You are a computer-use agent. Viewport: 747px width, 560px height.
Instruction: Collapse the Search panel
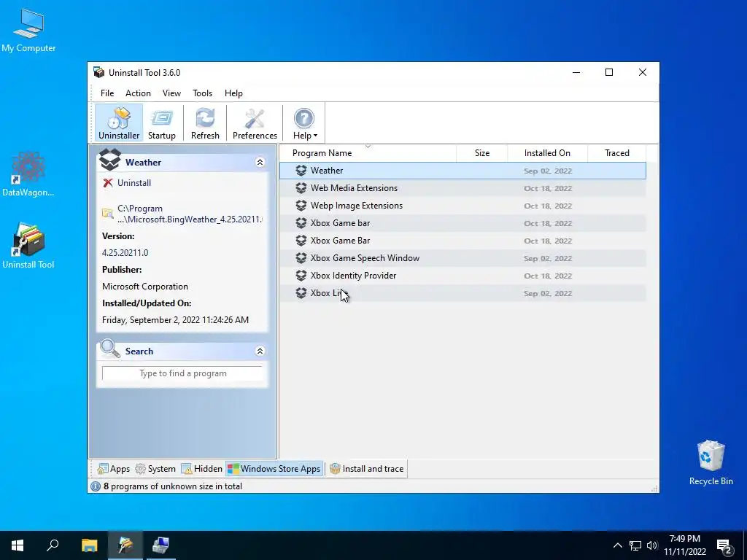[x=260, y=351]
